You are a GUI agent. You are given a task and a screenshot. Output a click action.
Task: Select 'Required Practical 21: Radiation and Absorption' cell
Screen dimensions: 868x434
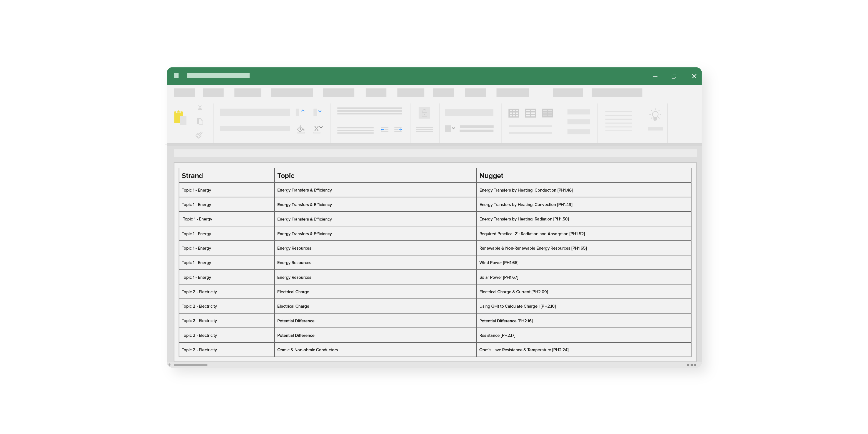point(584,234)
